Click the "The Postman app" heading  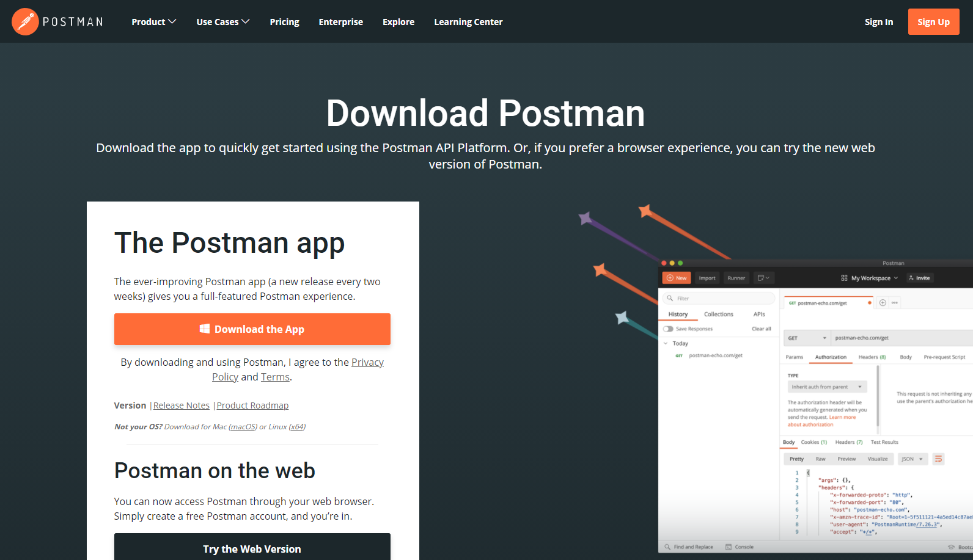(230, 243)
